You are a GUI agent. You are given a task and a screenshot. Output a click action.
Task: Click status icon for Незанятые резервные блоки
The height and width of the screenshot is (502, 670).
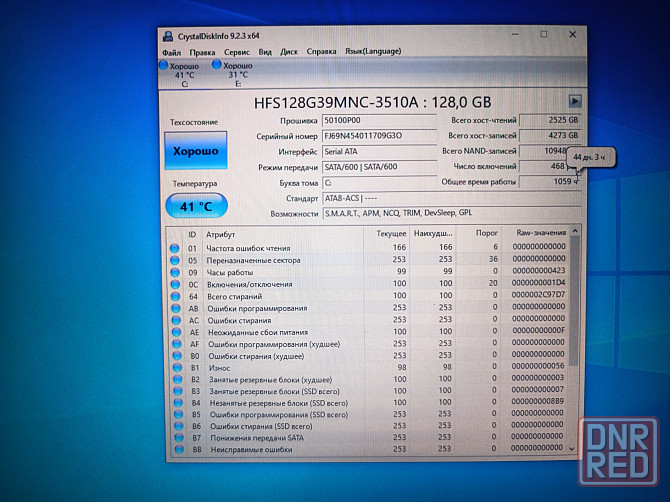pos(178,403)
